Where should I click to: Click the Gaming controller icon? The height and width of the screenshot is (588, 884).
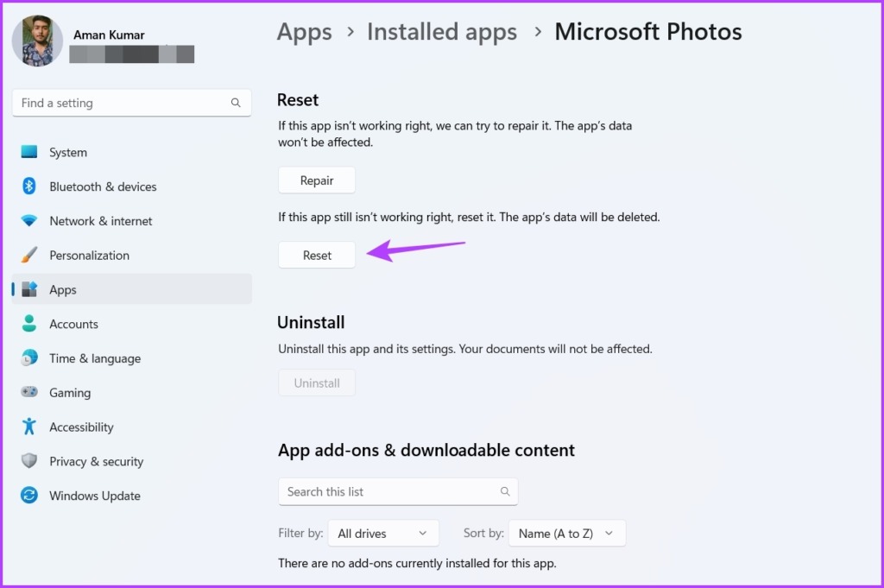tap(29, 392)
